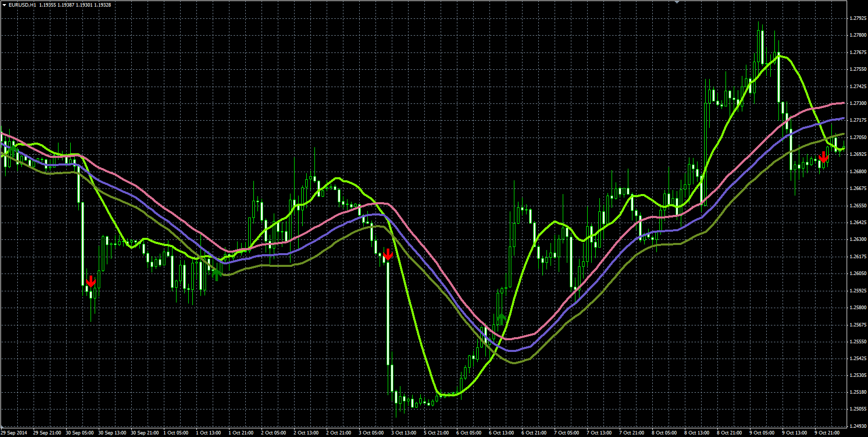Screen dimensions: 868x437
Task: Click the 2 Oct 05:00 time axis label
Action: 274,433
